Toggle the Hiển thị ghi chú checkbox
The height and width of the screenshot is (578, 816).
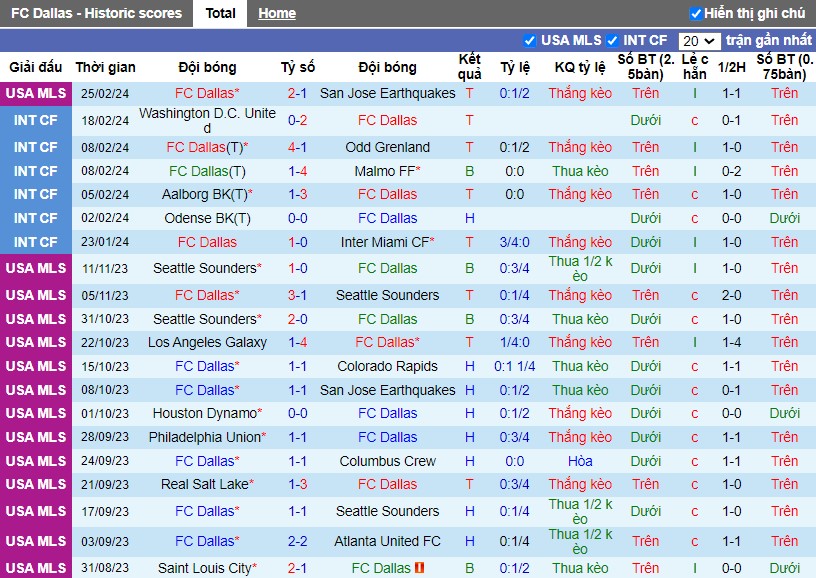pyautogui.click(x=696, y=14)
